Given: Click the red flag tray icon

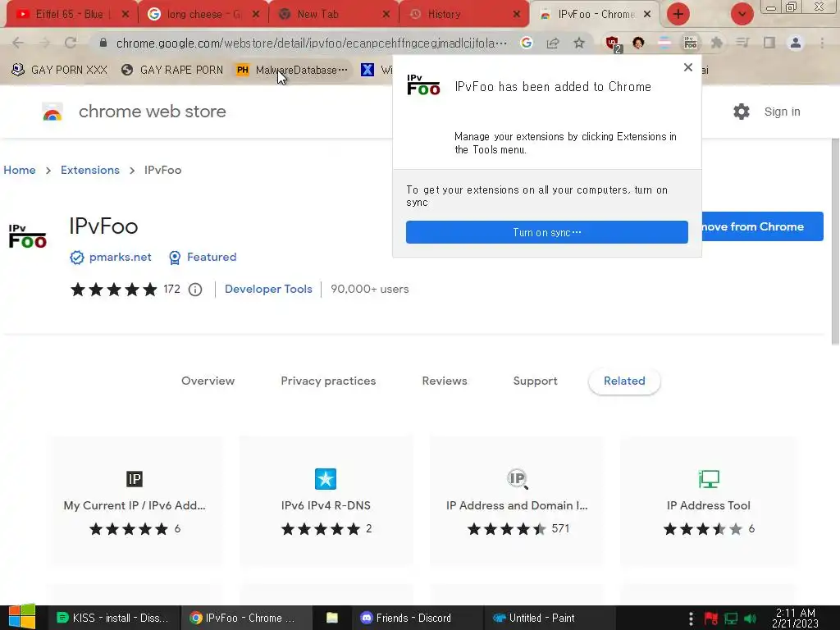Looking at the screenshot, I should (711, 619).
